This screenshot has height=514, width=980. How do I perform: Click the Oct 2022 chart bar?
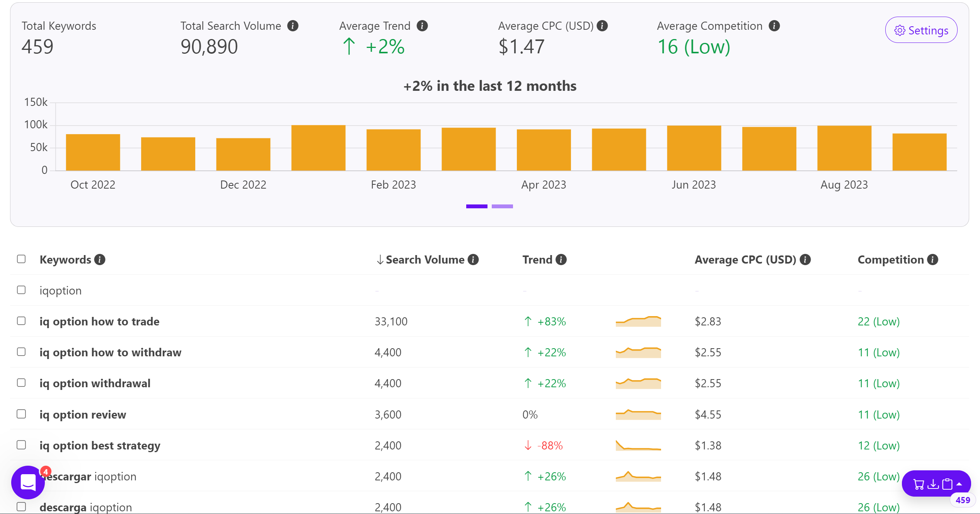(x=93, y=152)
